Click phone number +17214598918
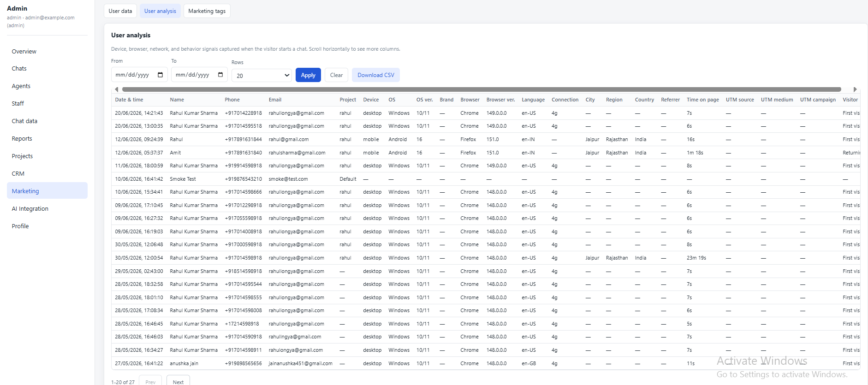The width and height of the screenshot is (868, 385). pos(242,324)
